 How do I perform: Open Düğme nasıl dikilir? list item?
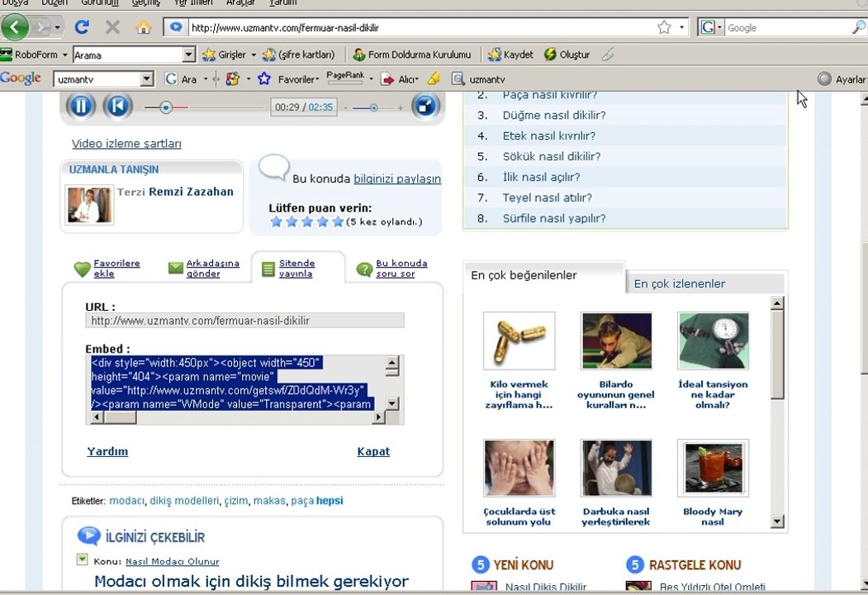(554, 115)
